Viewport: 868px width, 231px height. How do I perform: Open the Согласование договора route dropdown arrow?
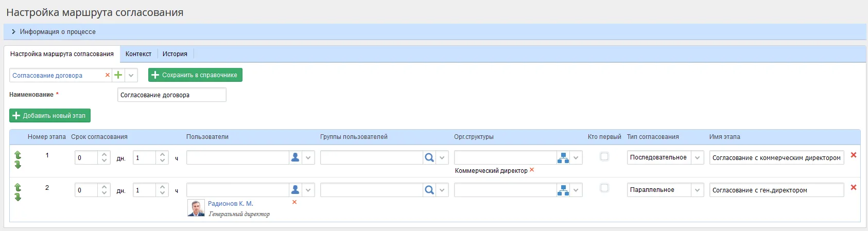point(131,75)
